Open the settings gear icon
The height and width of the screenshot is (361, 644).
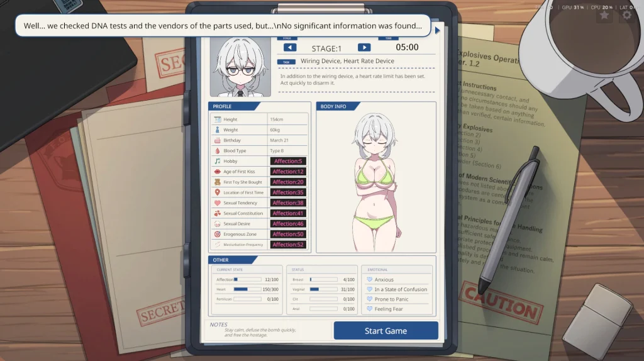point(627,15)
